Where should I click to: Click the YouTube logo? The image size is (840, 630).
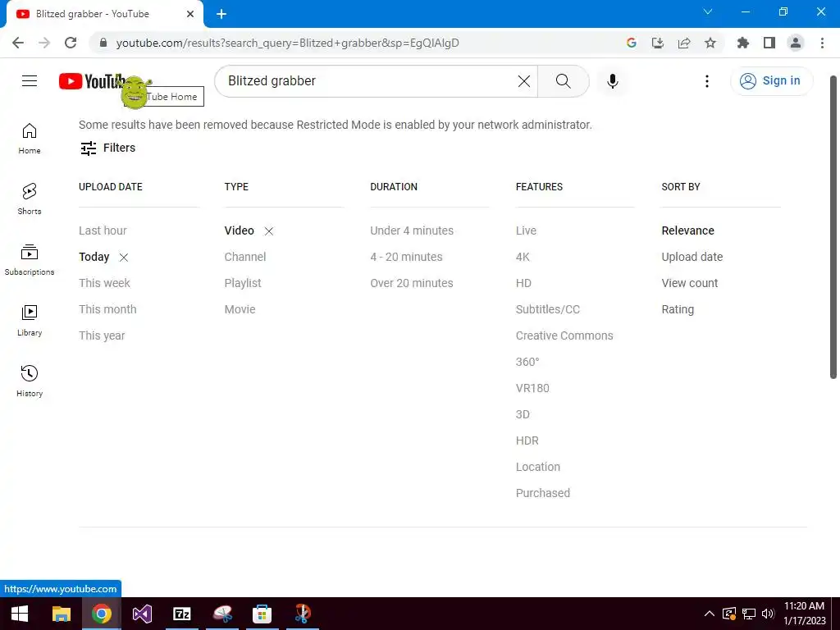tap(91, 81)
